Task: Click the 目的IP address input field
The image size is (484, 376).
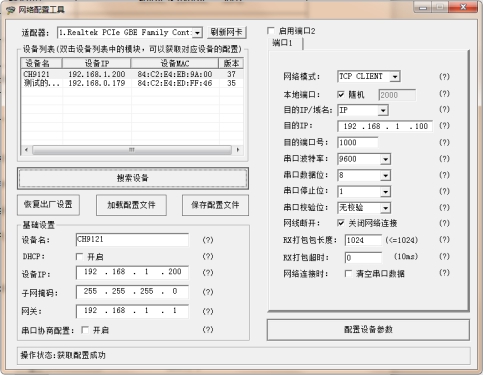Action: (385, 126)
